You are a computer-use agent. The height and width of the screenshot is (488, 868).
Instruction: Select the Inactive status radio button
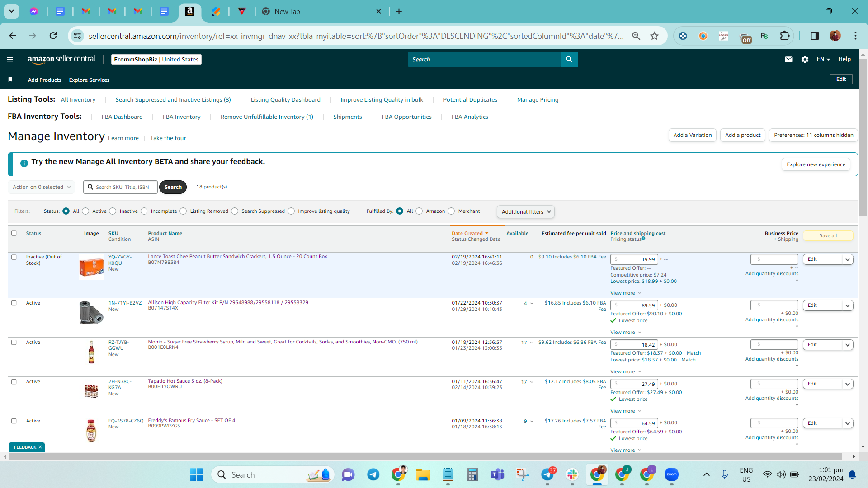pyautogui.click(x=113, y=211)
